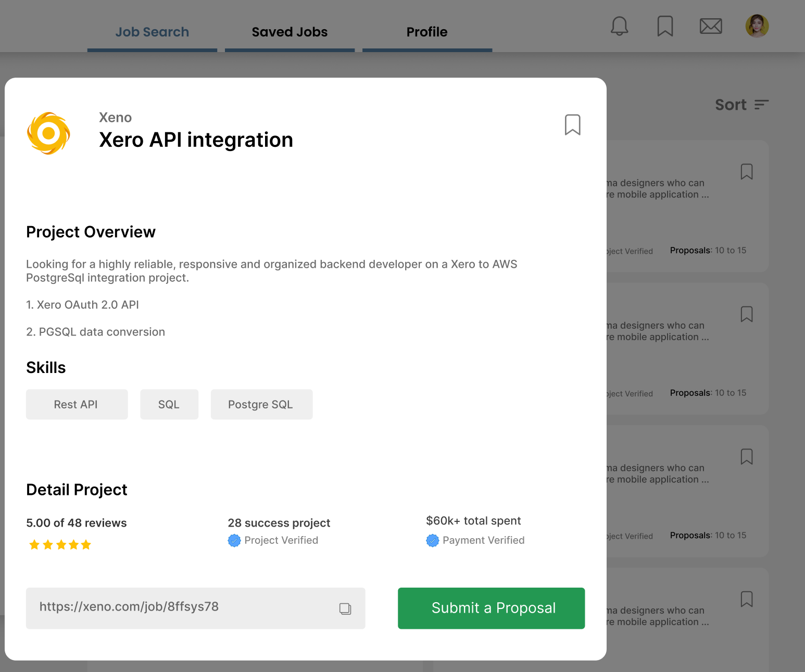Switch to the Profile tab
The image size is (805, 672).
[427, 32]
